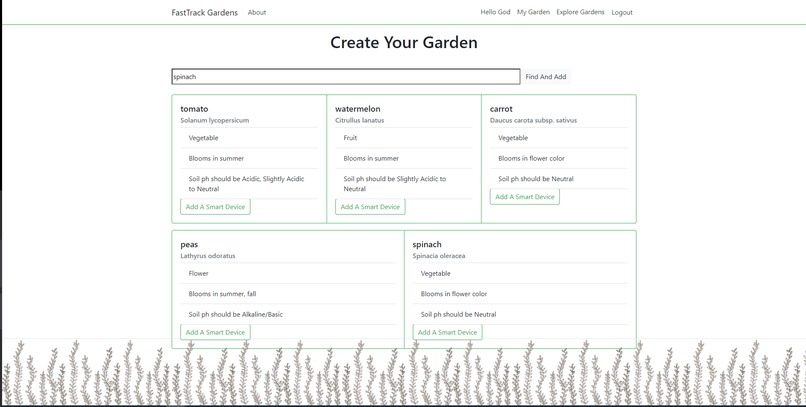The width and height of the screenshot is (806, 407).
Task: Click the Fruit row in watermelon card
Action: point(404,138)
